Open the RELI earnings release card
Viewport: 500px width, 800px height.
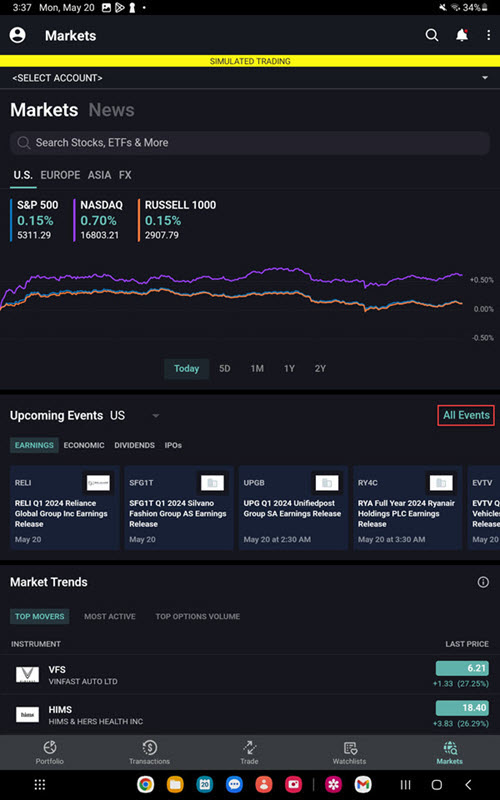pos(64,508)
